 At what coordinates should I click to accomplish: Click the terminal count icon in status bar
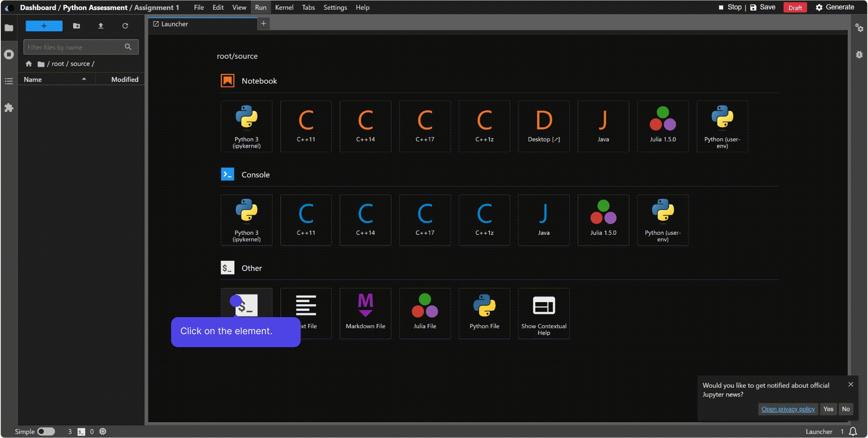(x=81, y=432)
